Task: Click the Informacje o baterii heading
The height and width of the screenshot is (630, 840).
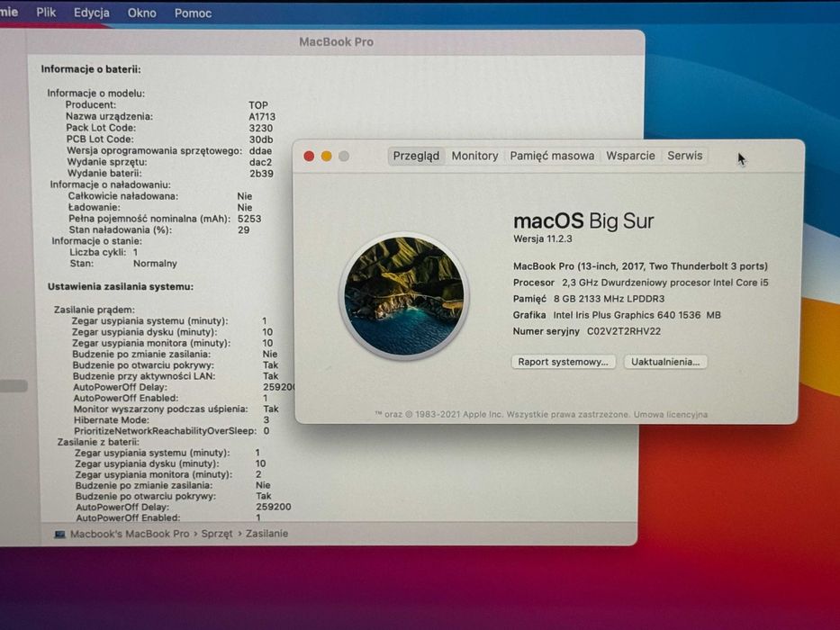Action: [x=91, y=69]
